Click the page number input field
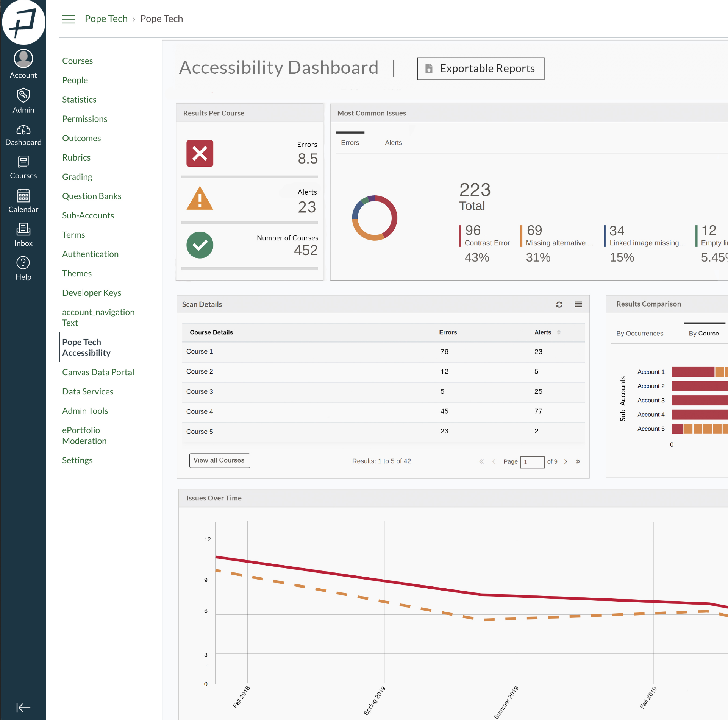The width and height of the screenshot is (728, 720). (533, 462)
